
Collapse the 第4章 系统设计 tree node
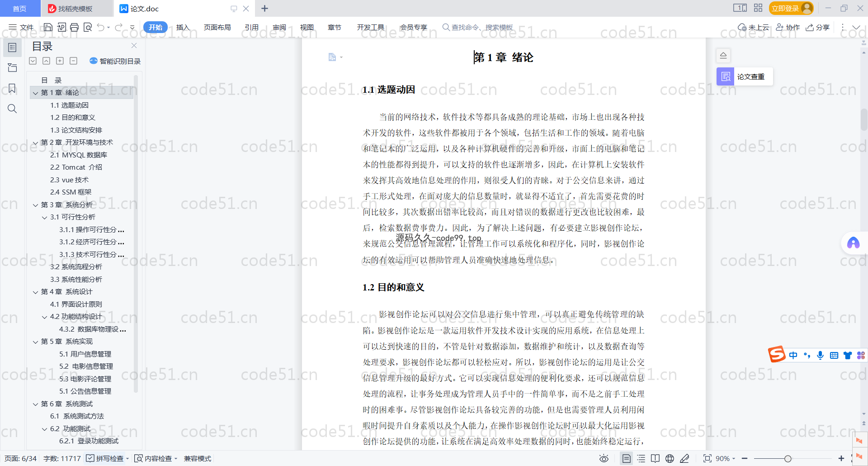(x=35, y=292)
